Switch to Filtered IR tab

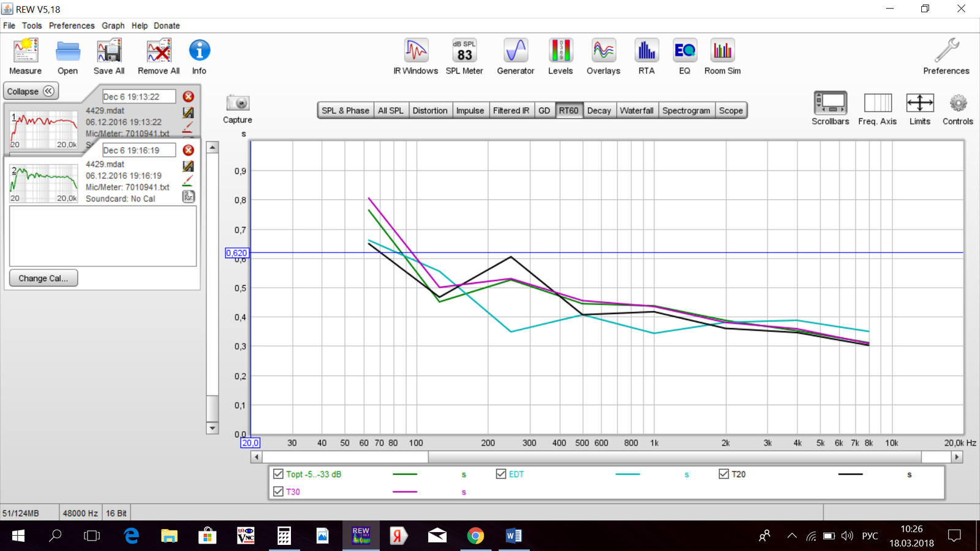click(511, 110)
